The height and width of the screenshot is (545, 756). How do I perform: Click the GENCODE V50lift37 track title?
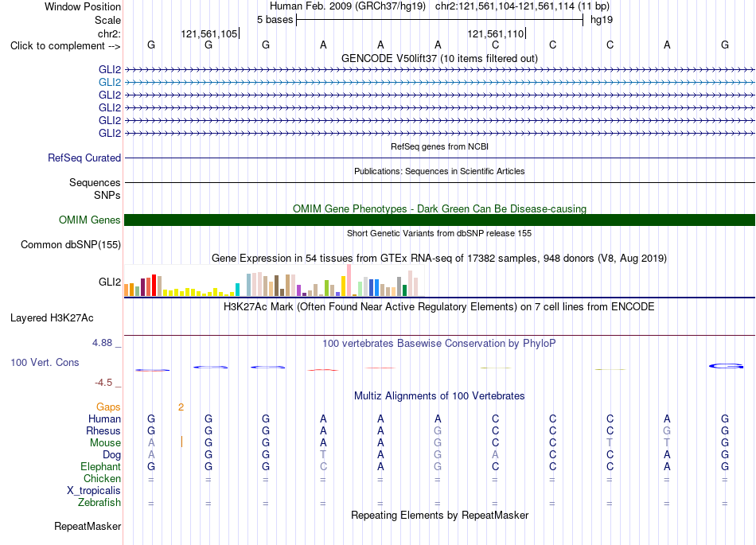[x=439, y=59]
